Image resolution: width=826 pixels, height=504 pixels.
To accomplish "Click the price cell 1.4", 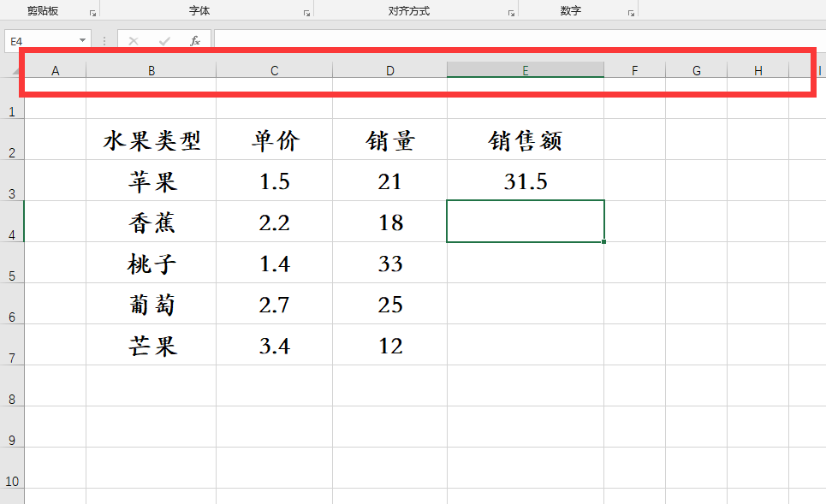I will (x=275, y=263).
